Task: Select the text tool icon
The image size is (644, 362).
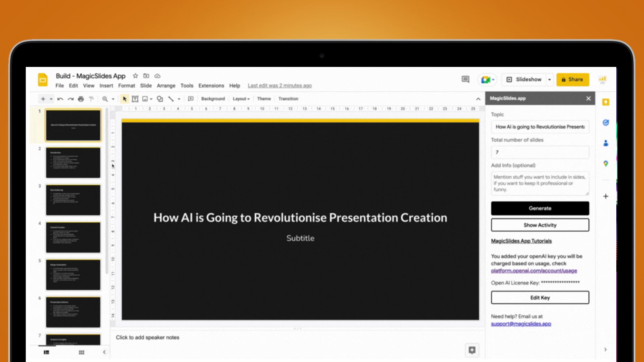Action: tap(135, 98)
